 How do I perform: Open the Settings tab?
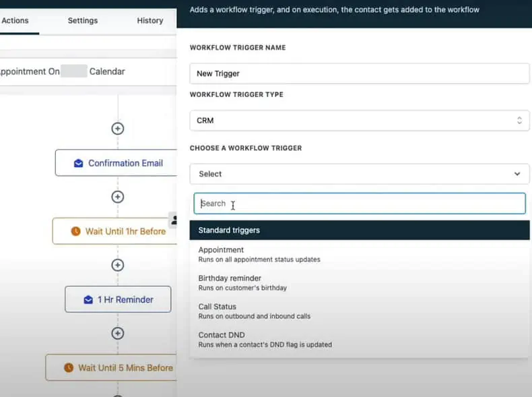click(82, 20)
